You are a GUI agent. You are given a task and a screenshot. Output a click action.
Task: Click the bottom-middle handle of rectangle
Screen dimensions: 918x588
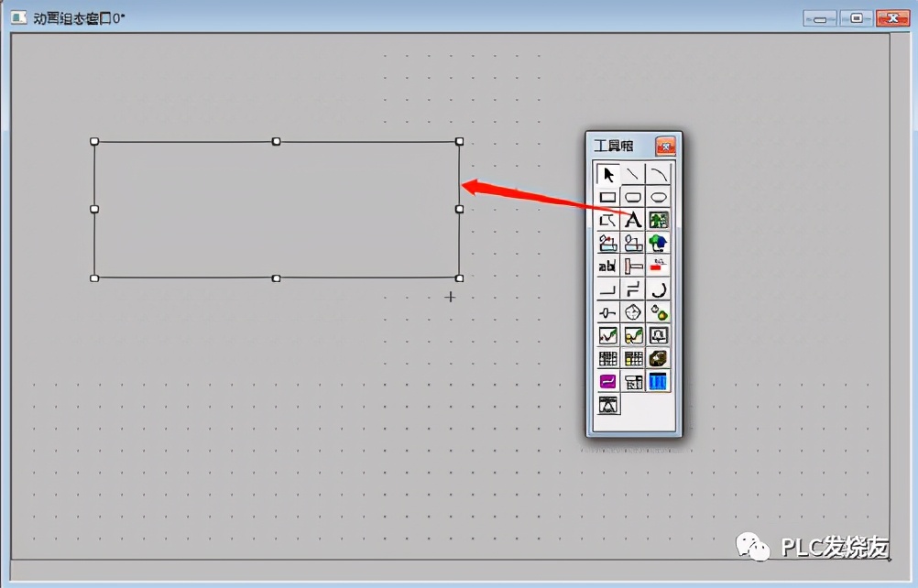[x=277, y=278]
